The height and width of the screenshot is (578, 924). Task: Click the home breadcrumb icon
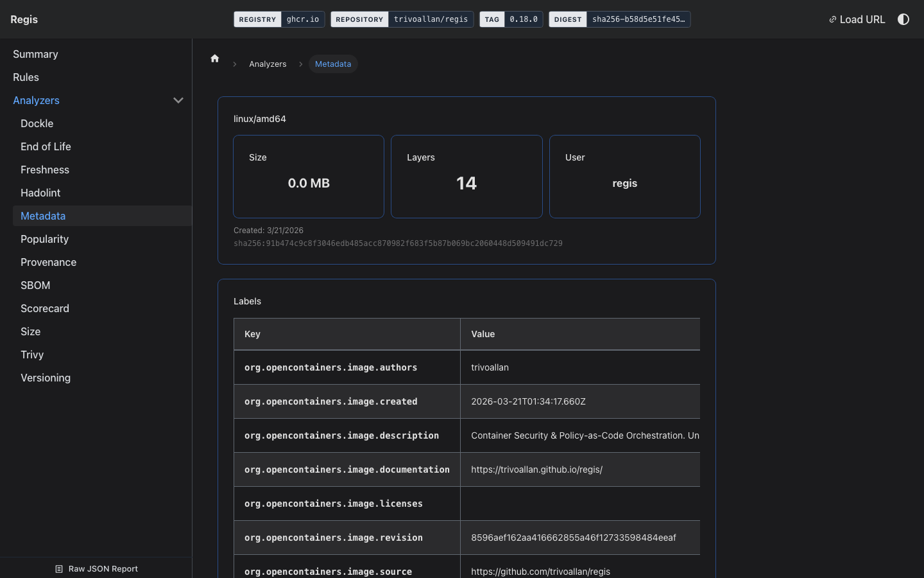click(x=215, y=58)
